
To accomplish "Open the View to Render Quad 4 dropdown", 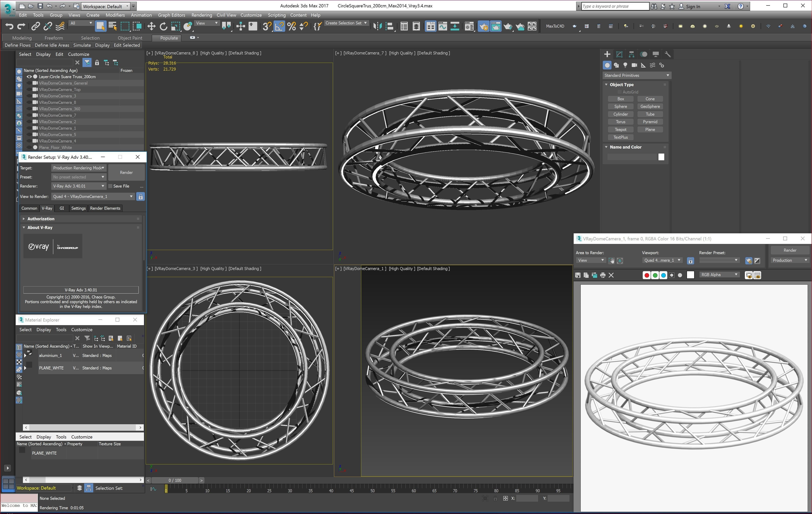I will pos(93,196).
